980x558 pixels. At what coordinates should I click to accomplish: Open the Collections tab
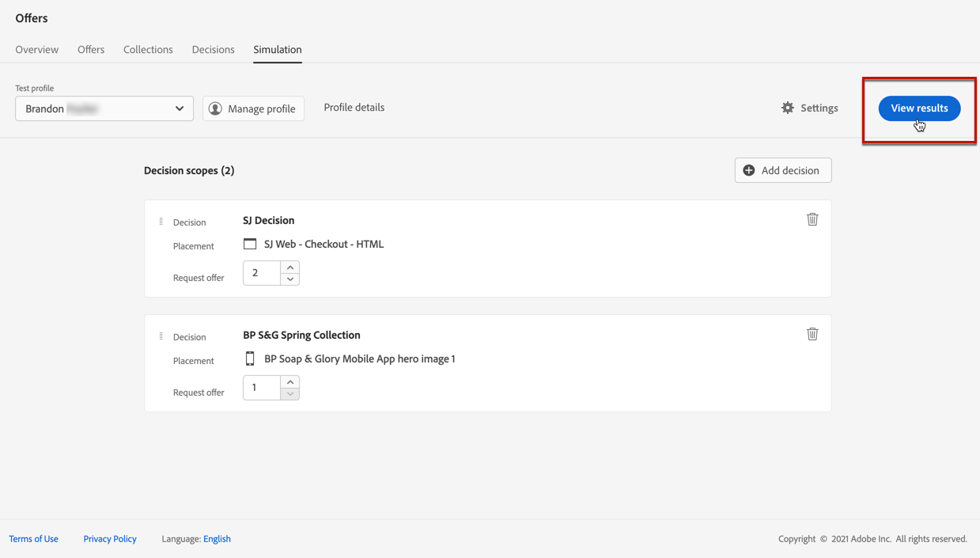pyautogui.click(x=148, y=49)
